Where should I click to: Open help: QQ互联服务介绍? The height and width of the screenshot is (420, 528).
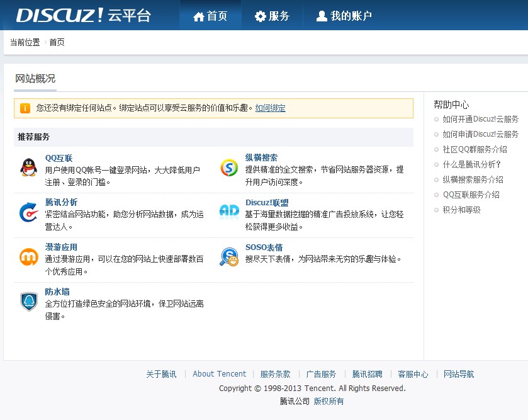(x=471, y=195)
